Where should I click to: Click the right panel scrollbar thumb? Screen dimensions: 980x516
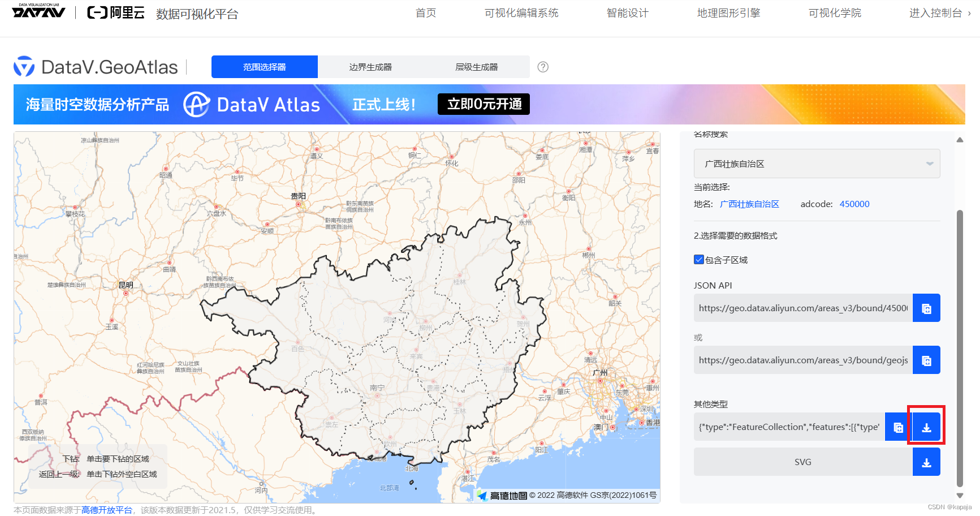[x=960, y=347]
